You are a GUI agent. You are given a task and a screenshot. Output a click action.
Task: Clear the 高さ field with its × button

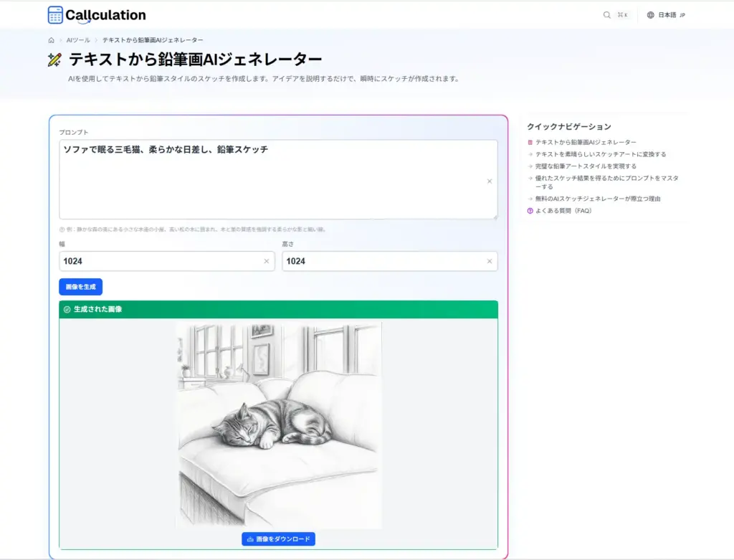pos(490,261)
